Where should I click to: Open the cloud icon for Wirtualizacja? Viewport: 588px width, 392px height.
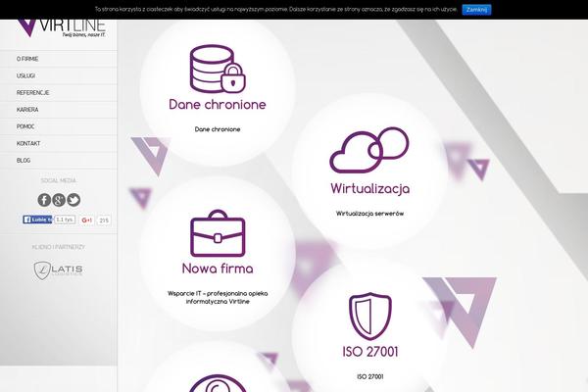point(369,150)
